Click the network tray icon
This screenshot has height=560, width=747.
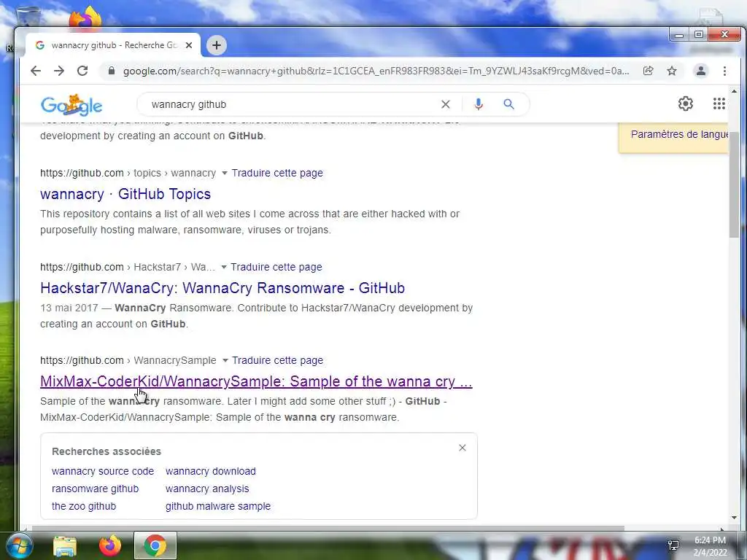click(x=673, y=545)
